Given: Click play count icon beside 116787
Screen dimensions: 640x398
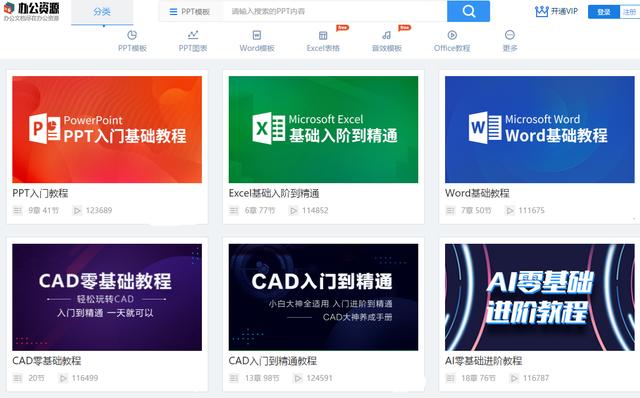Looking at the screenshot, I should point(514,378).
